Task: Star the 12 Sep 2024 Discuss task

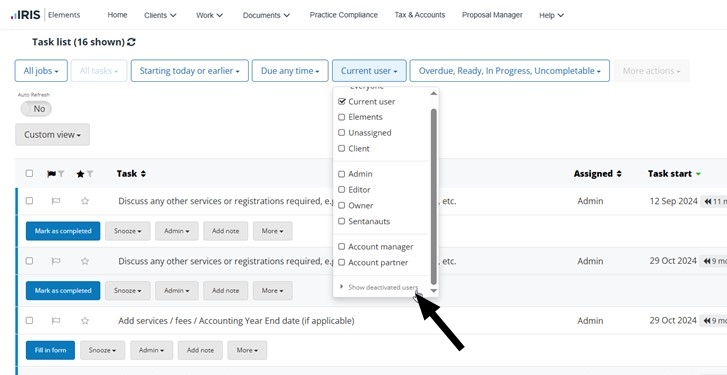Action: pos(85,201)
